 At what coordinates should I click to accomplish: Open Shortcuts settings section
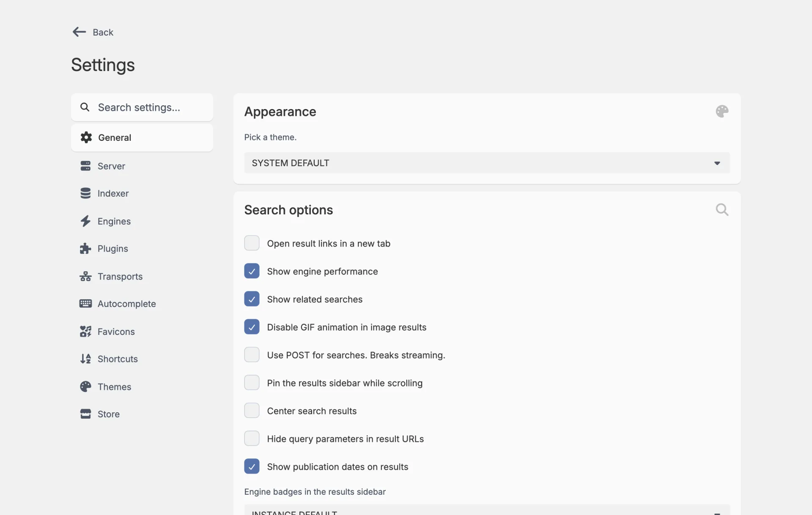(142, 359)
